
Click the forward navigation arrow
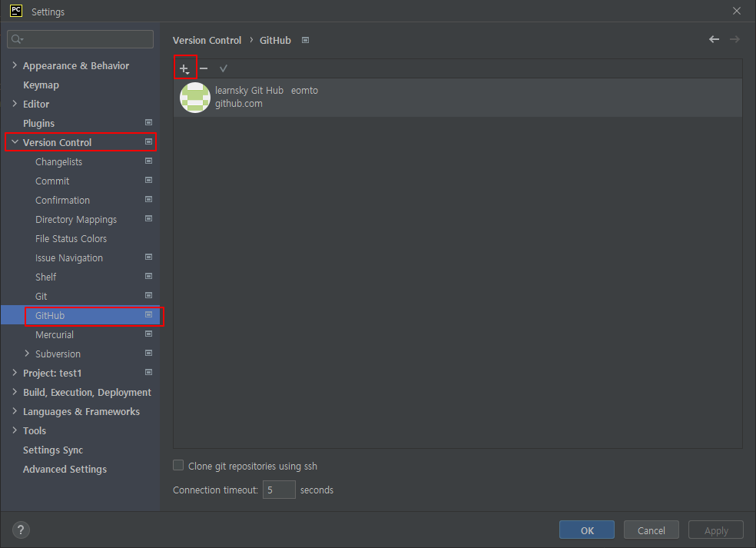(x=734, y=39)
